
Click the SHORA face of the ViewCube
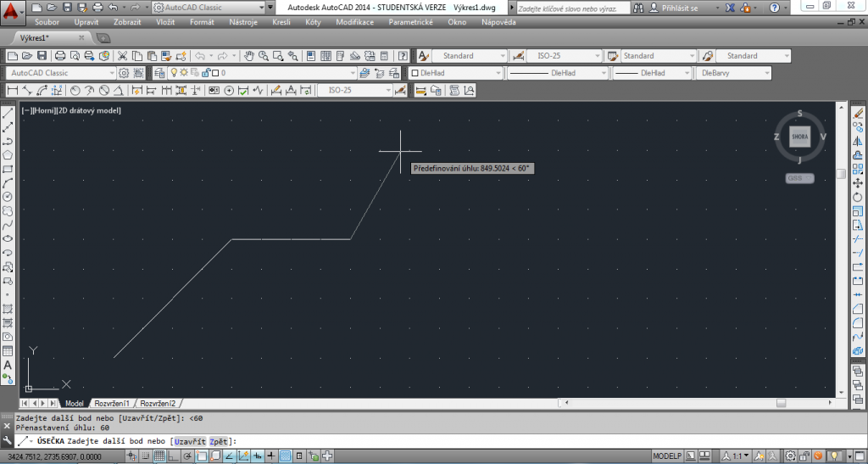(x=799, y=137)
